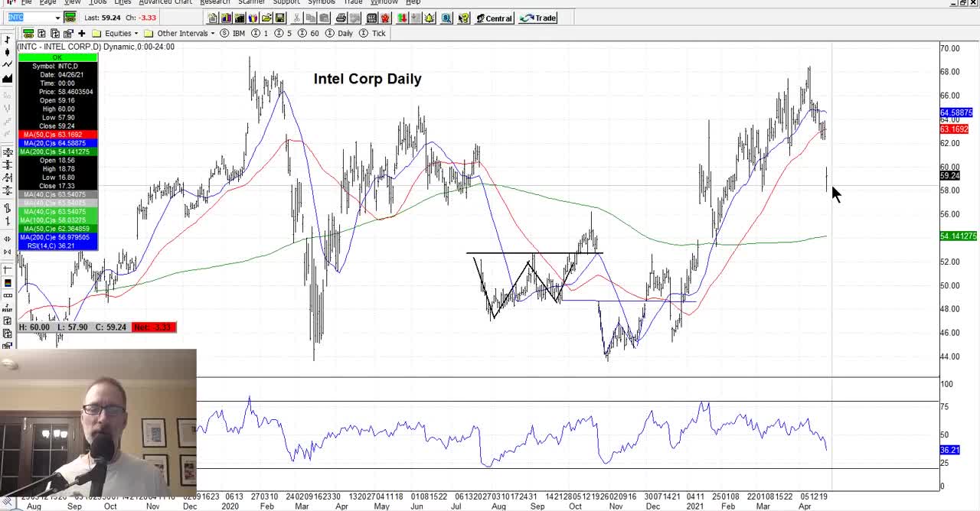
Task: Open the Symbols menu
Action: pos(322,2)
